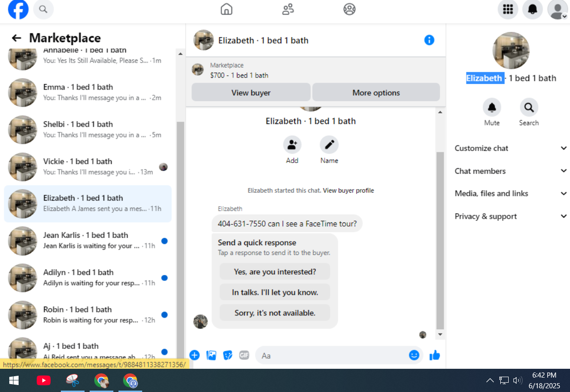Click View buyer button

pos(251,92)
